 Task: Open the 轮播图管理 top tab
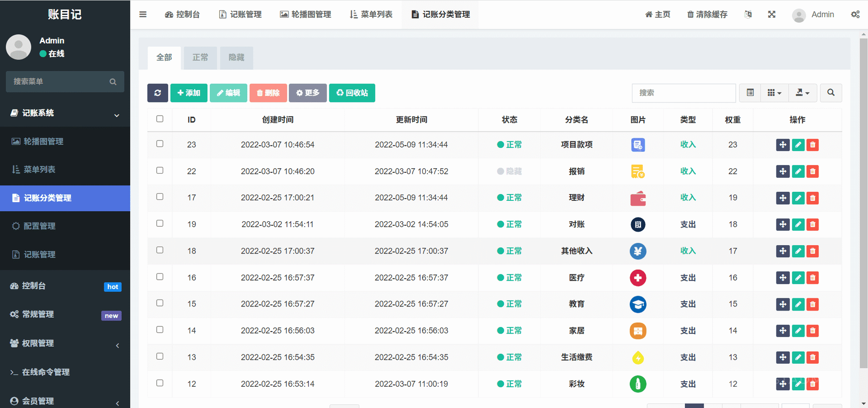(x=305, y=15)
